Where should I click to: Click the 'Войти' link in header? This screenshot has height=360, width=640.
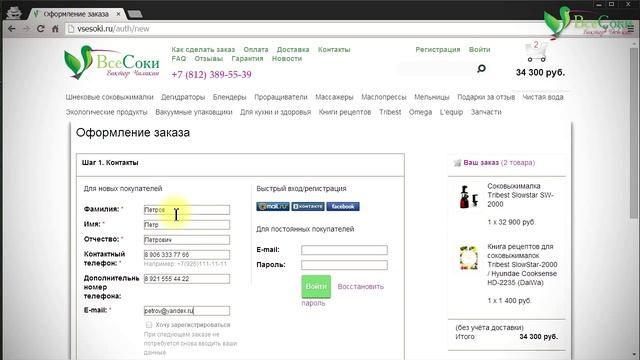click(480, 49)
